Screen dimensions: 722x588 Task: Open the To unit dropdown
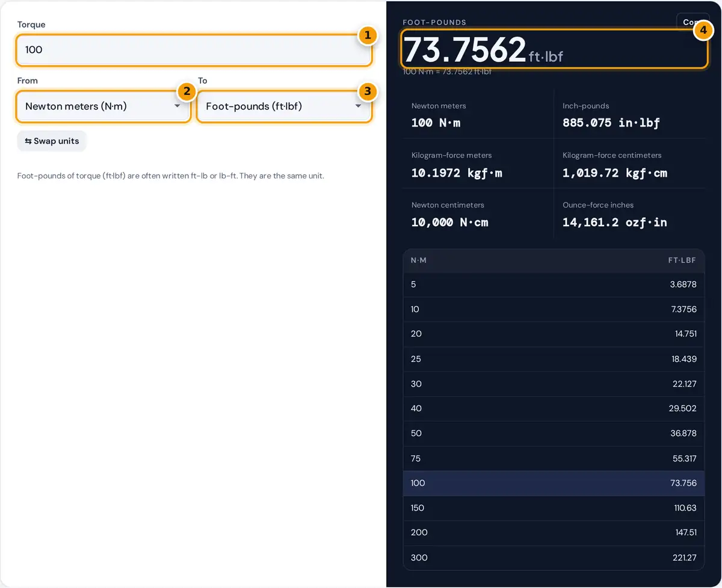tap(284, 106)
